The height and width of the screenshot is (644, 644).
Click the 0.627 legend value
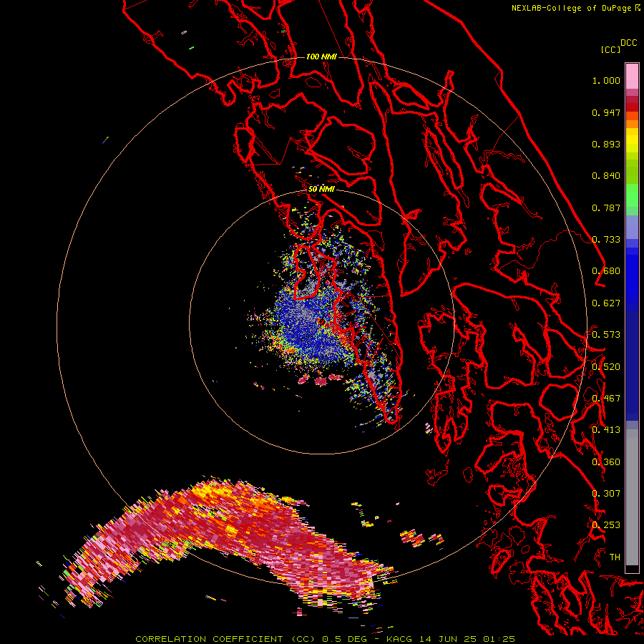click(606, 303)
